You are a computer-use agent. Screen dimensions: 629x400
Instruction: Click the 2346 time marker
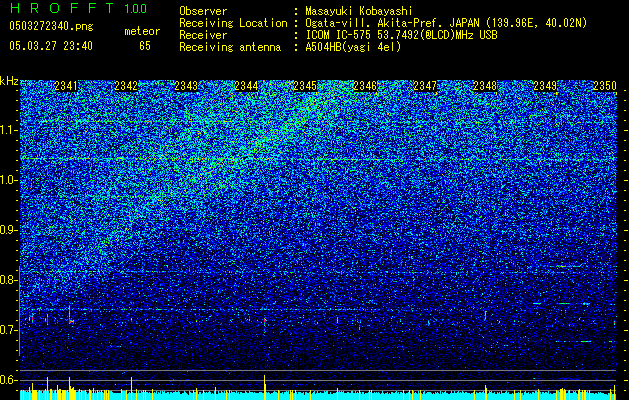click(365, 86)
